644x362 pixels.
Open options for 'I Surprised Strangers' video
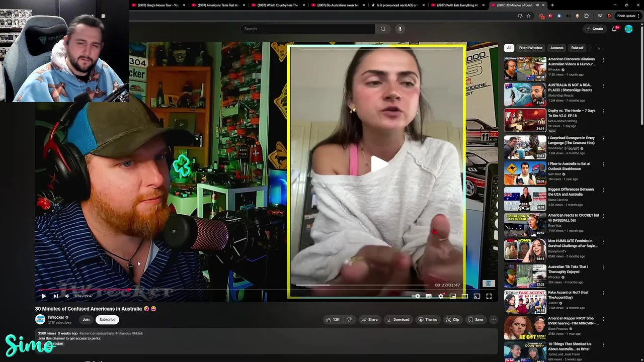(x=603, y=138)
